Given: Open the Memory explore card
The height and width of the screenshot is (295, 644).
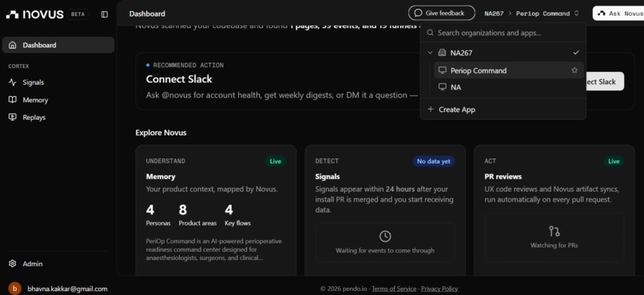Looking at the screenshot, I should (216, 210).
